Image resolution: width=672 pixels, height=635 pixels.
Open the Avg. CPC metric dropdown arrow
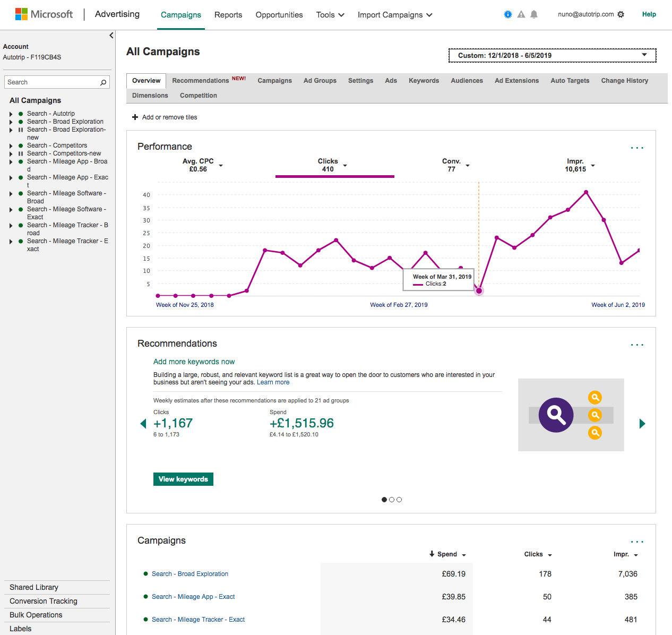[x=221, y=166]
